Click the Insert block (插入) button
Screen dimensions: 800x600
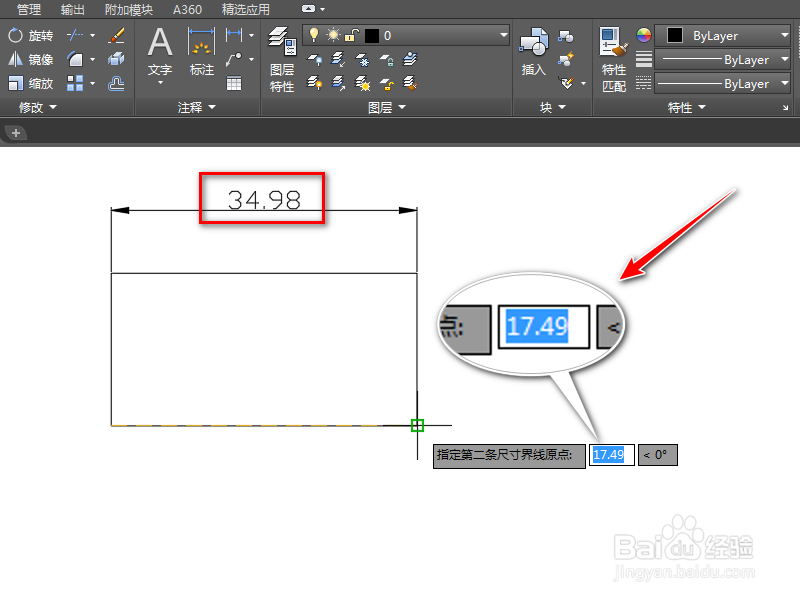(534, 52)
